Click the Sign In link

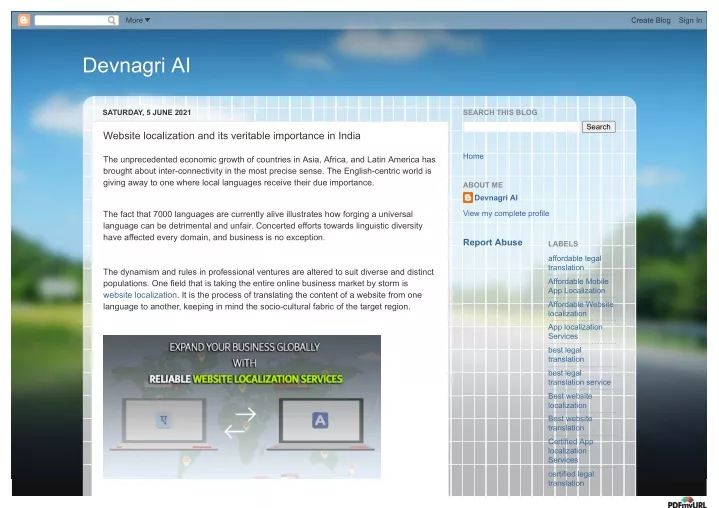[x=690, y=20]
